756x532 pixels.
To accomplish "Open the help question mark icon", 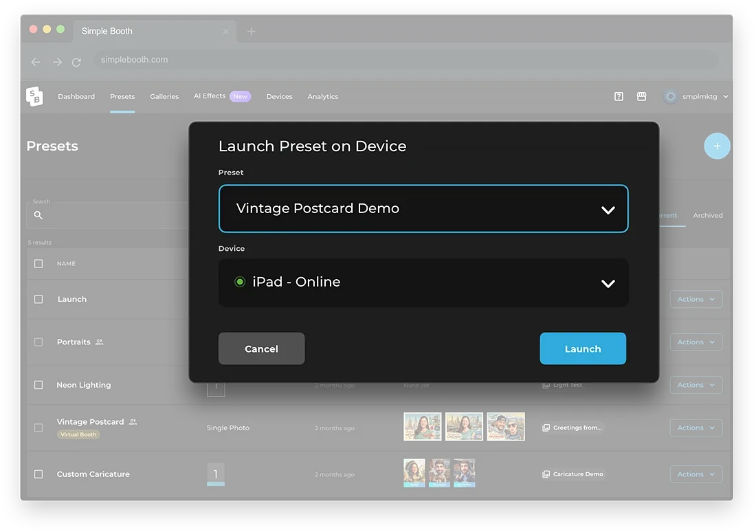I will pyautogui.click(x=619, y=96).
